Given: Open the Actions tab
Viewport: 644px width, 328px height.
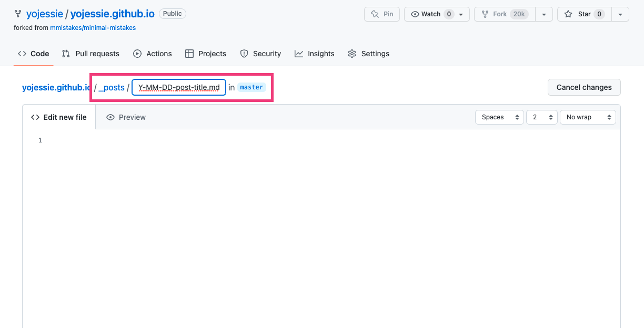Looking at the screenshot, I should point(153,54).
